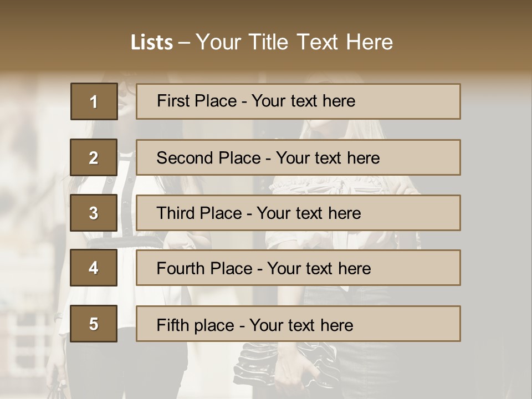This screenshot has height=399, width=532.
Task: Click the brown header banner above the title
Action: point(266,14)
